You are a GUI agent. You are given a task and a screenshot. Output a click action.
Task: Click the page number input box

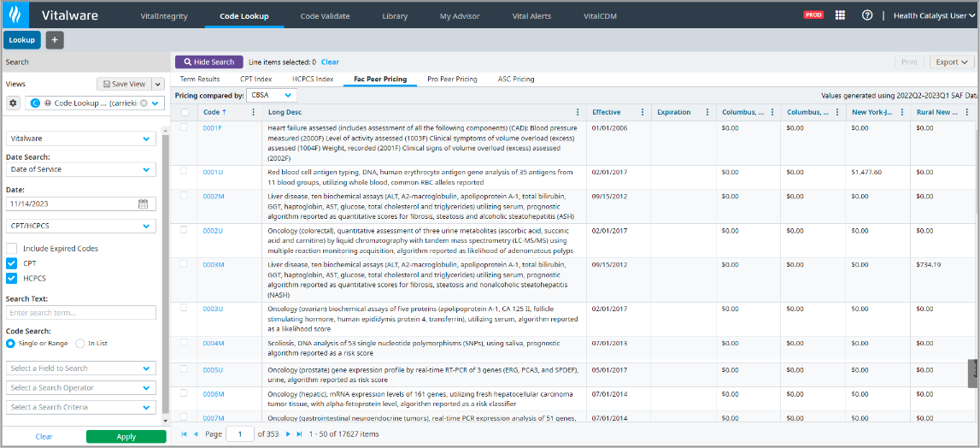point(240,433)
